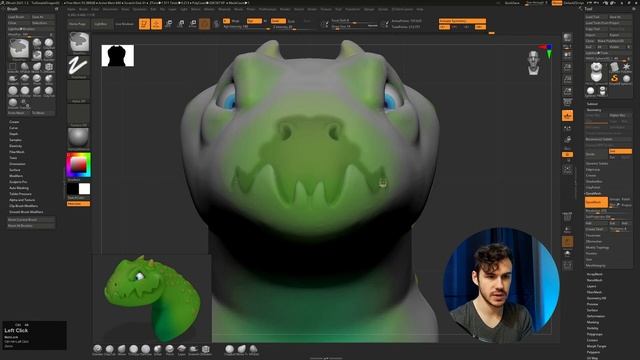Click the BPR render icon on right shelf
The width and height of the screenshot is (640, 360).
[567, 38]
